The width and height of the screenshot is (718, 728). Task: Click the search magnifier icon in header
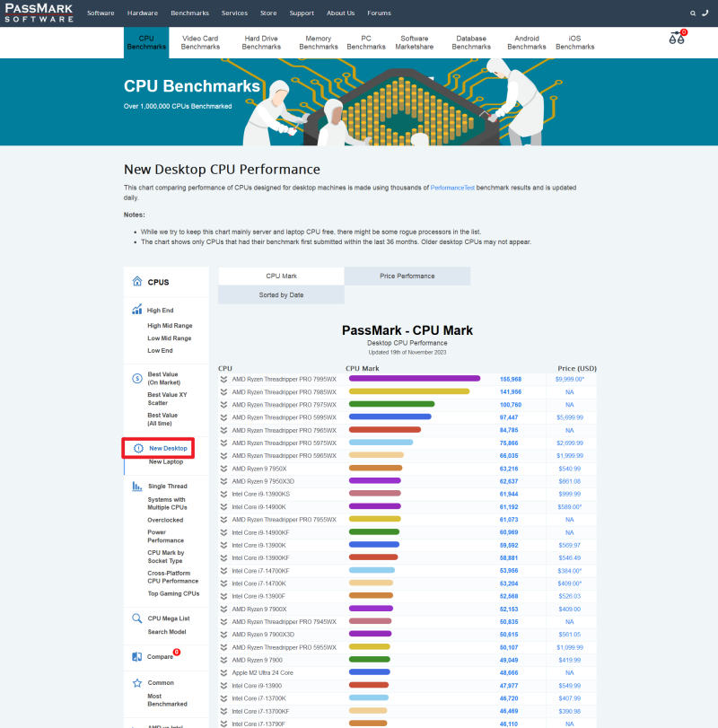click(693, 13)
